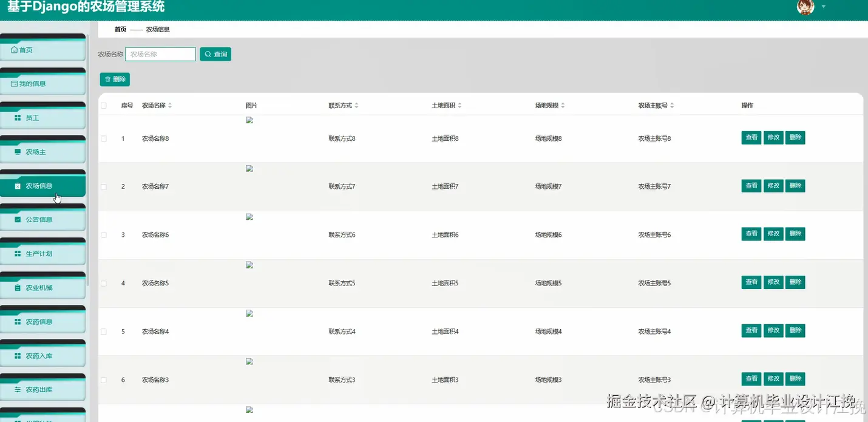This screenshot has width=868, height=422.
Task: Open 农药入库 sidebar menu
Action: (x=42, y=356)
